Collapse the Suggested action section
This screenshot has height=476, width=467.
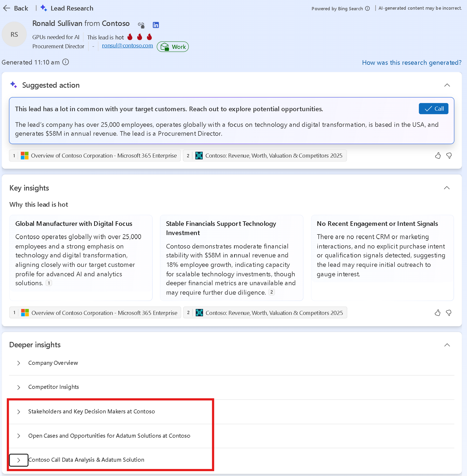pyautogui.click(x=447, y=85)
